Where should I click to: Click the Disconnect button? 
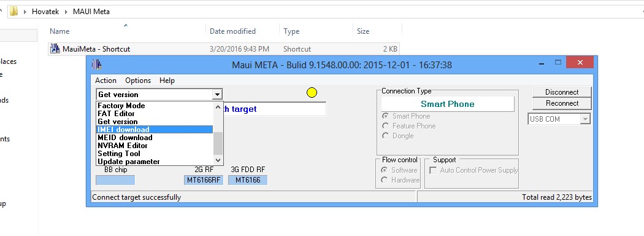(562, 92)
